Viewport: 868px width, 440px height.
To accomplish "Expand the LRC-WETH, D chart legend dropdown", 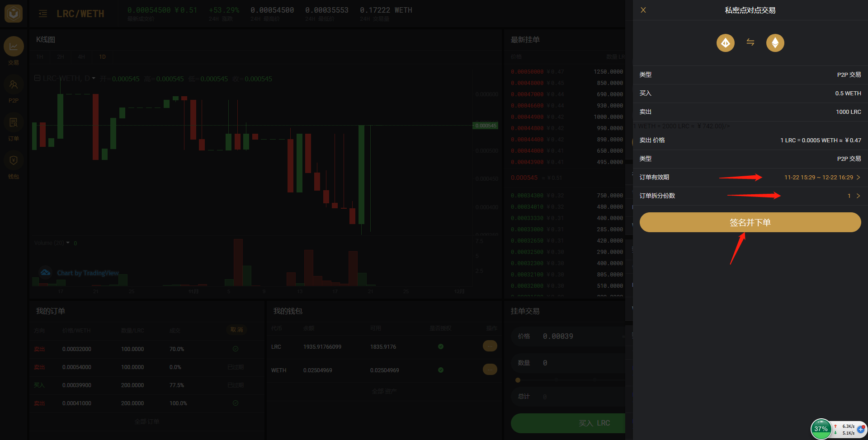I will [94, 79].
